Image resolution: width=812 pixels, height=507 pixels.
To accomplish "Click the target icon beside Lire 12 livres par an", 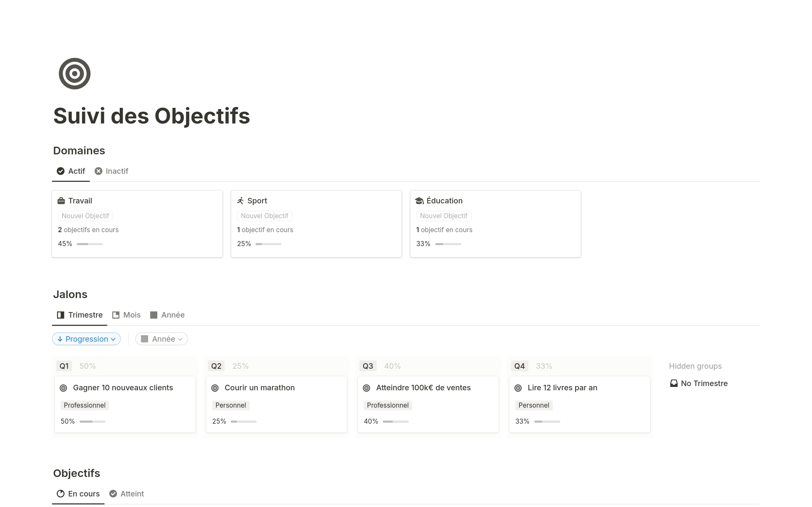I will [519, 387].
